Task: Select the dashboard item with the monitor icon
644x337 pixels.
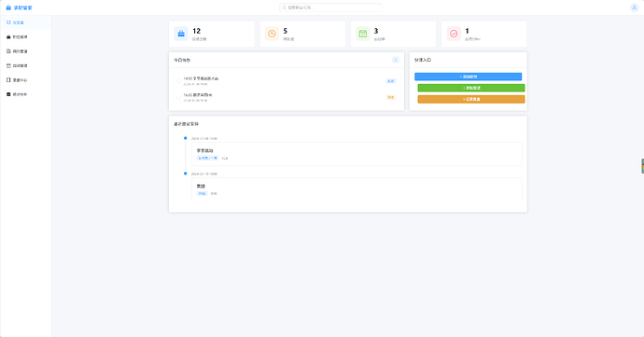Action: 26,22
